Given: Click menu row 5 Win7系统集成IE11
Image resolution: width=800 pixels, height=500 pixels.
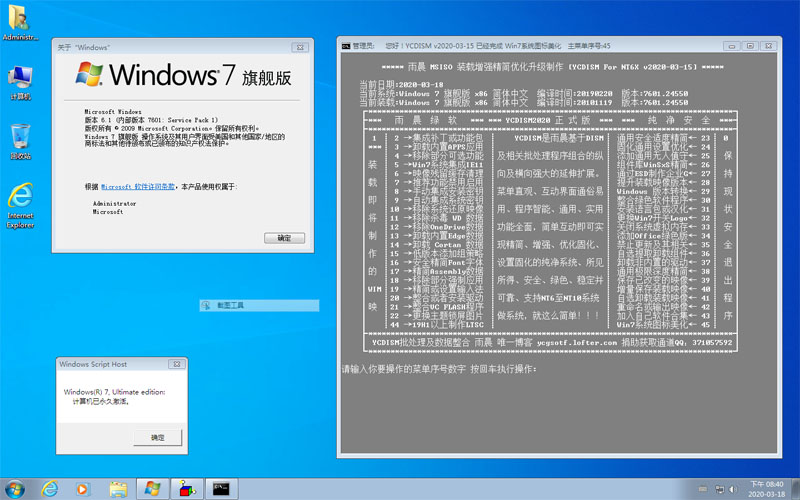Looking at the screenshot, I should (438, 164).
